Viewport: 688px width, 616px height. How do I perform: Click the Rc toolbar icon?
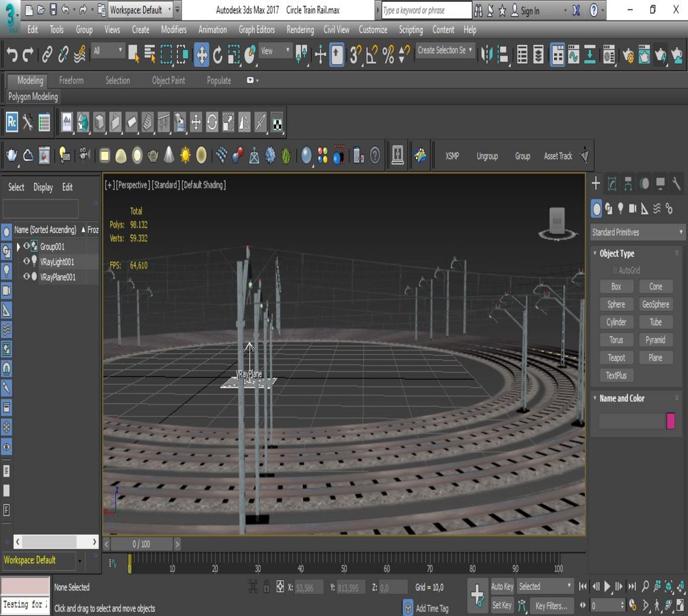tap(11, 122)
